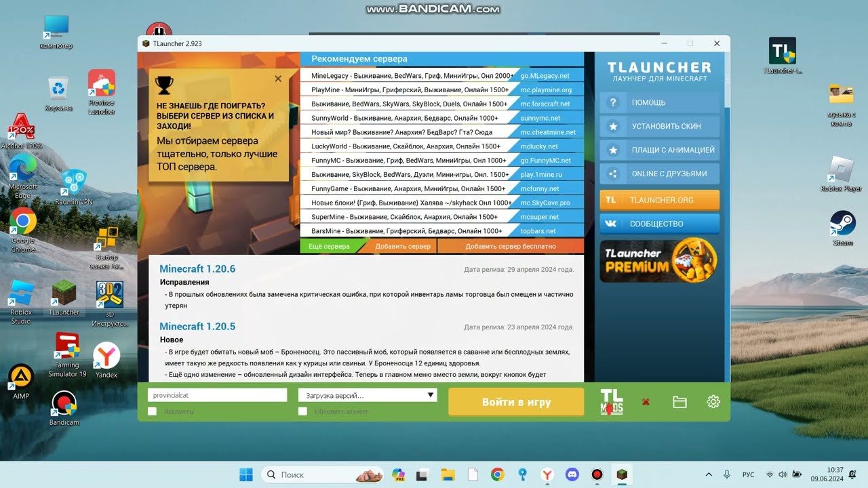Show hidden tray icons chevron
Image resolution: width=868 pixels, height=488 pixels.
[x=709, y=474]
